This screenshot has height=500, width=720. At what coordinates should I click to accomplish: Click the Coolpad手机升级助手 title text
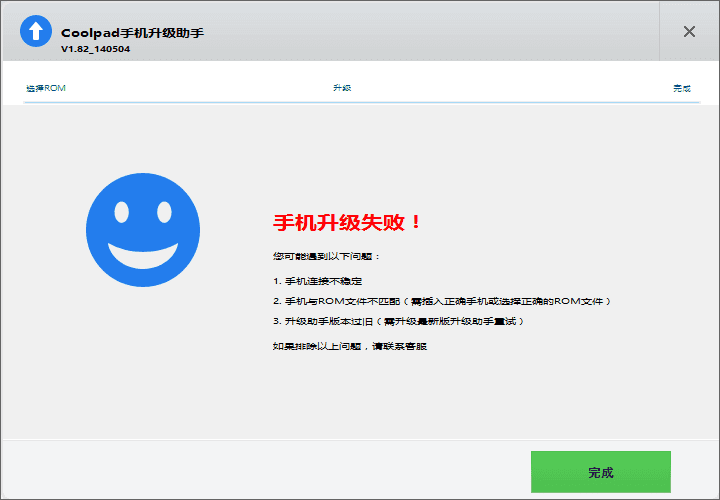click(x=132, y=33)
